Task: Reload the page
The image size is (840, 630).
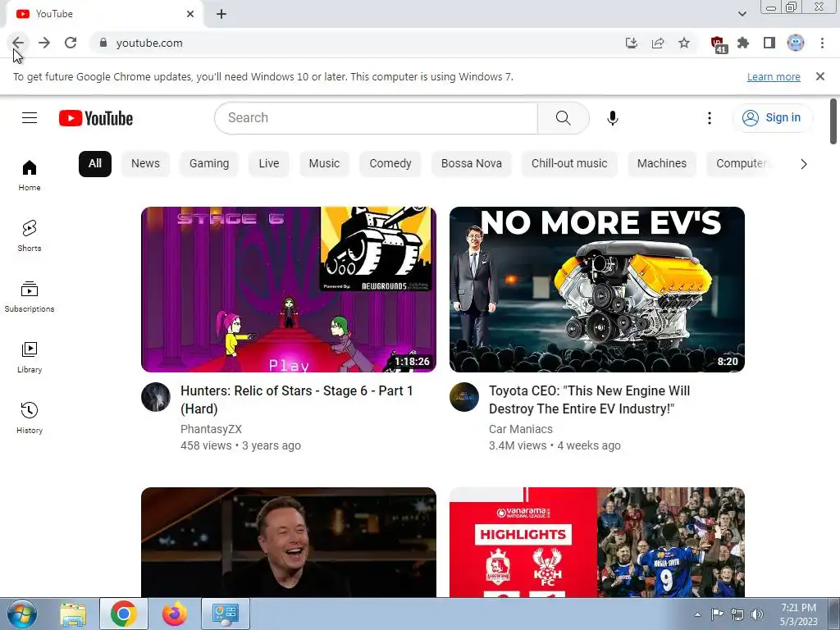Action: tap(71, 43)
